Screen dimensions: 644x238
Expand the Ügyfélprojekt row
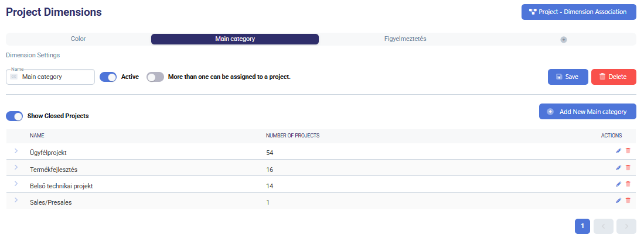pyautogui.click(x=16, y=151)
